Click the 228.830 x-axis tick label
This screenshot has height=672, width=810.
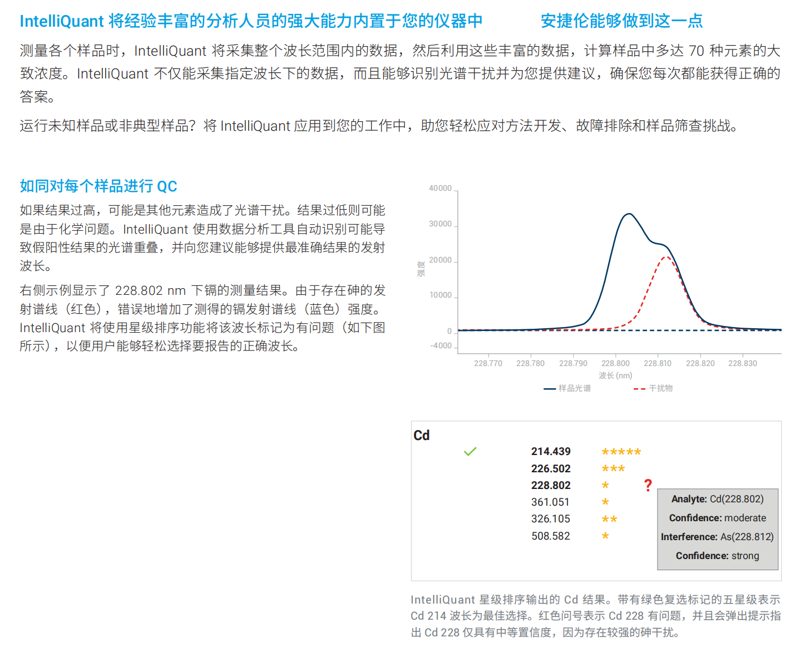(743, 363)
